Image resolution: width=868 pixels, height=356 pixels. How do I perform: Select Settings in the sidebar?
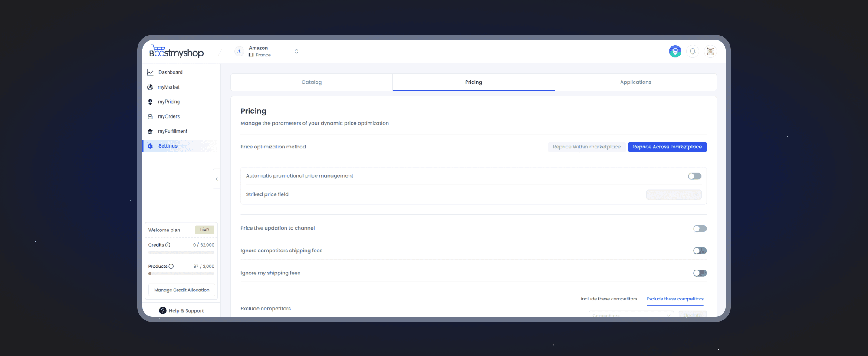(x=168, y=146)
